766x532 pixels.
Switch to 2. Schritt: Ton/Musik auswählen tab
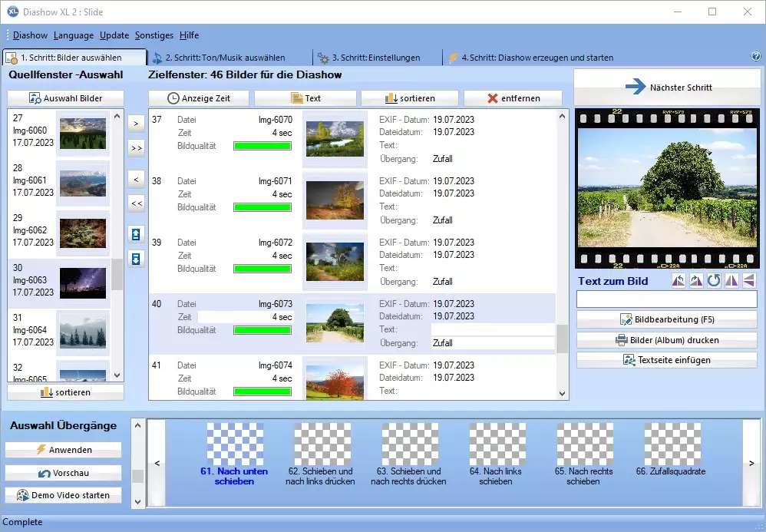coord(219,58)
